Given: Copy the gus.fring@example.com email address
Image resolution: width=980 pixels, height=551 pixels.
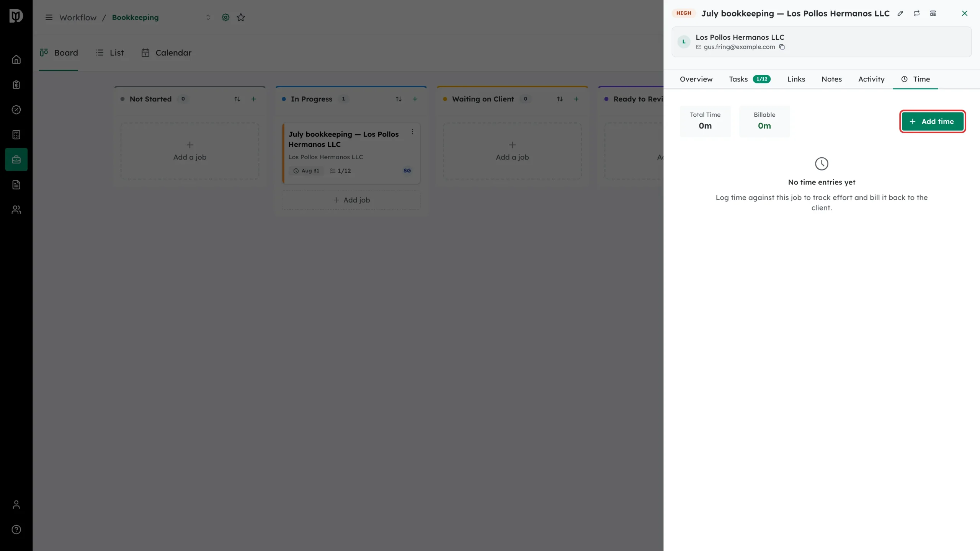Looking at the screenshot, I should click(782, 47).
